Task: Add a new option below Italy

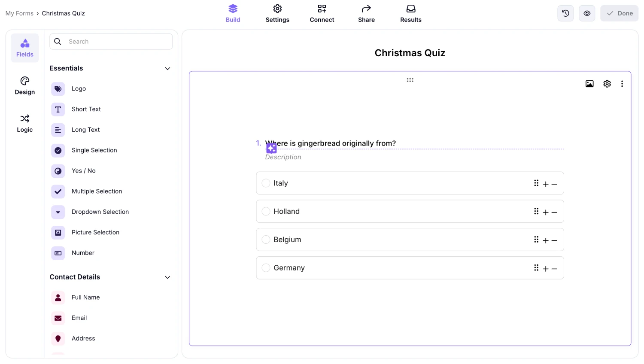Action: (x=545, y=183)
